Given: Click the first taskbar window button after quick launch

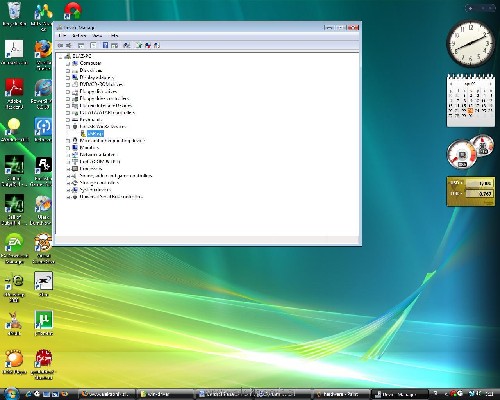Looking at the screenshot, I should point(107,394).
